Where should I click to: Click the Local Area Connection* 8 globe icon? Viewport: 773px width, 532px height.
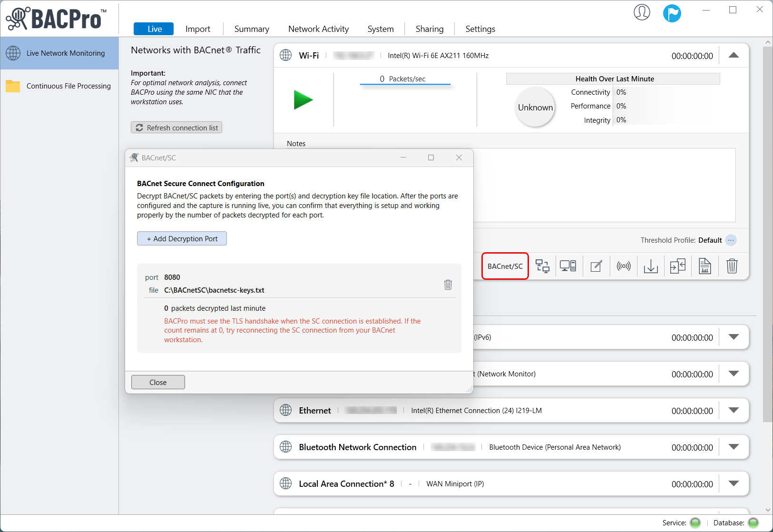tap(286, 483)
